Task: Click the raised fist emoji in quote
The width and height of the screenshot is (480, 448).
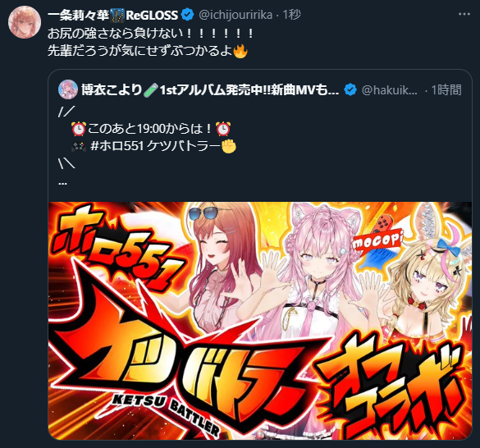Action: [229, 146]
